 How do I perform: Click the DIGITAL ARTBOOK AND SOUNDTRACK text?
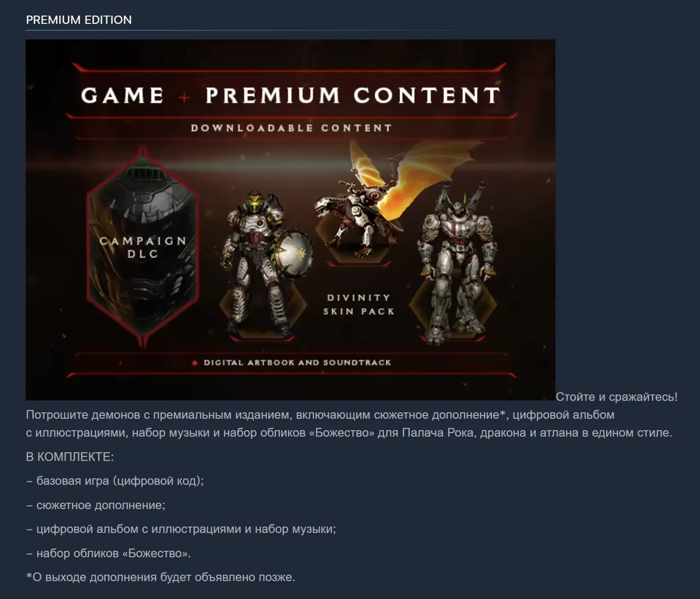(x=297, y=363)
